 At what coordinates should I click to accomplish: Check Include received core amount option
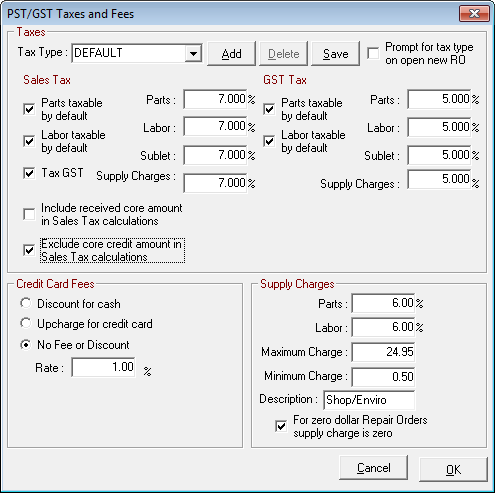click(29, 214)
